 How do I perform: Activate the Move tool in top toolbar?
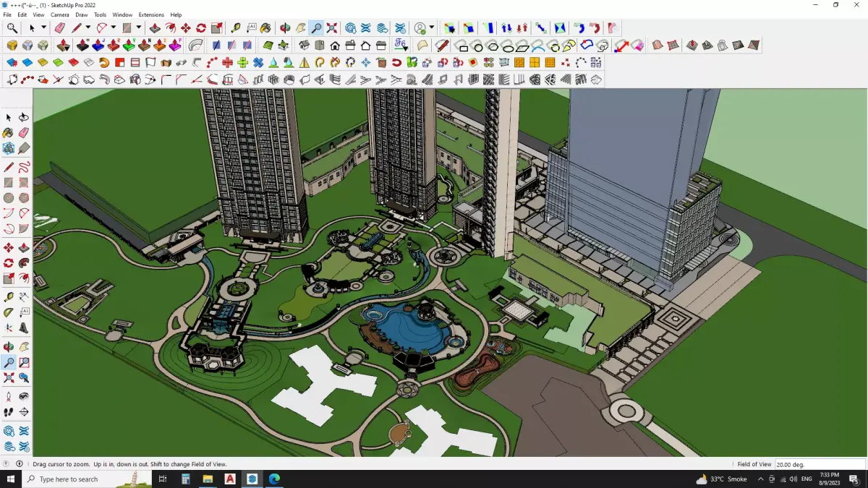tap(186, 28)
